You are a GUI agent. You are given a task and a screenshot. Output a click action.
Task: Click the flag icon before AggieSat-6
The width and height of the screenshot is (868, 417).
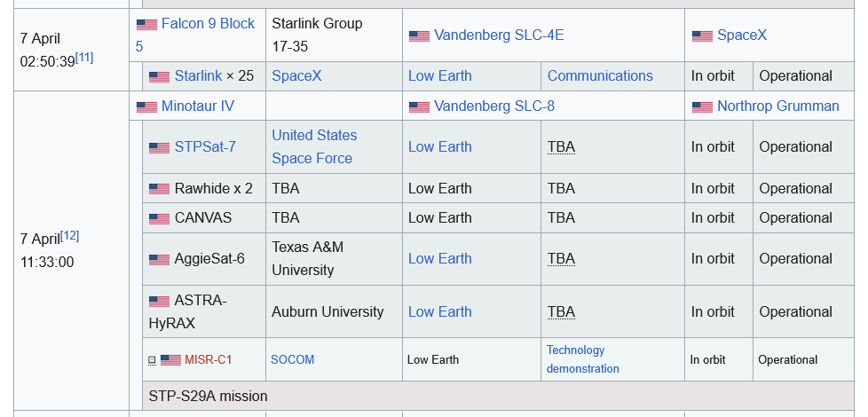pyautogui.click(x=159, y=260)
